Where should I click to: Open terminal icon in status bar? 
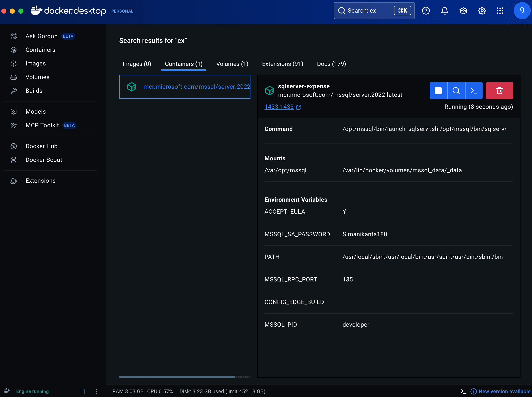pyautogui.click(x=463, y=391)
